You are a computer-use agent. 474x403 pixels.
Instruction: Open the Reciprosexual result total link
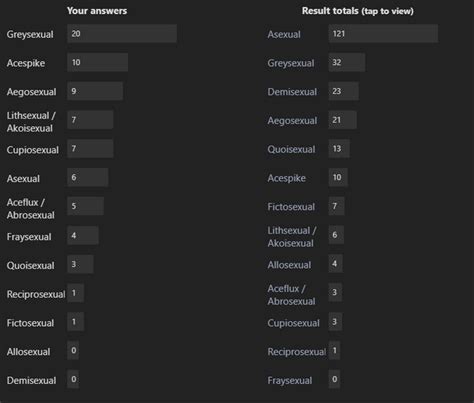pyautogui.click(x=297, y=351)
